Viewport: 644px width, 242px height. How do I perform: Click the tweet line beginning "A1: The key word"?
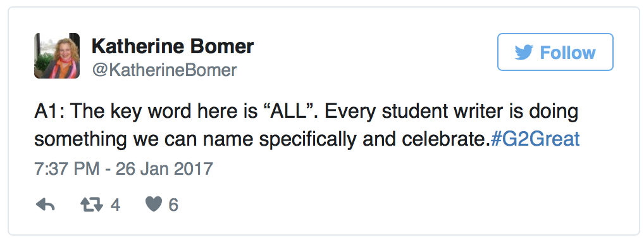coord(306,112)
